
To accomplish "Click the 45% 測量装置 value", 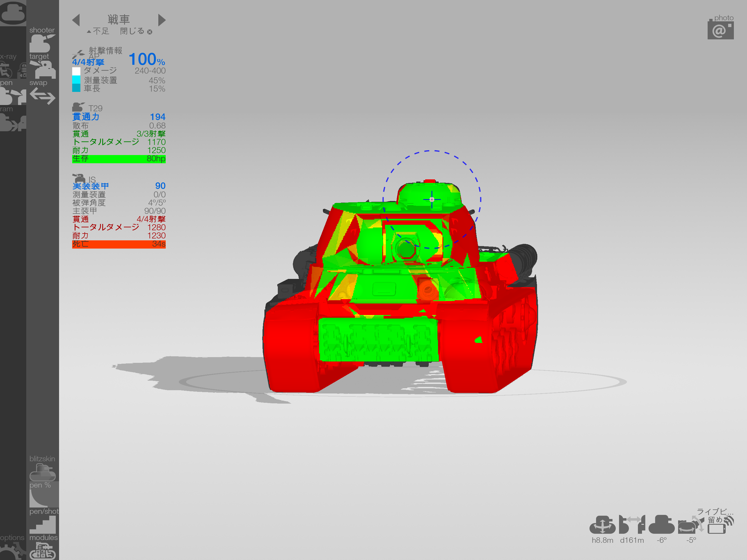I will click(x=157, y=80).
